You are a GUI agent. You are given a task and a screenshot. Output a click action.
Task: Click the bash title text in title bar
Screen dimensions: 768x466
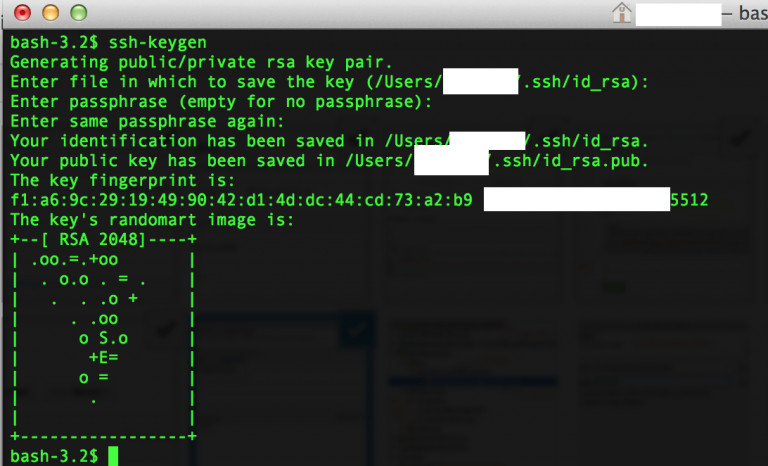click(753, 13)
